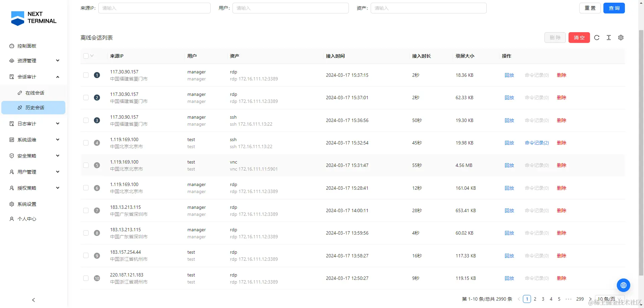
Task: Select 历史会话 menu item
Action: 33,108
